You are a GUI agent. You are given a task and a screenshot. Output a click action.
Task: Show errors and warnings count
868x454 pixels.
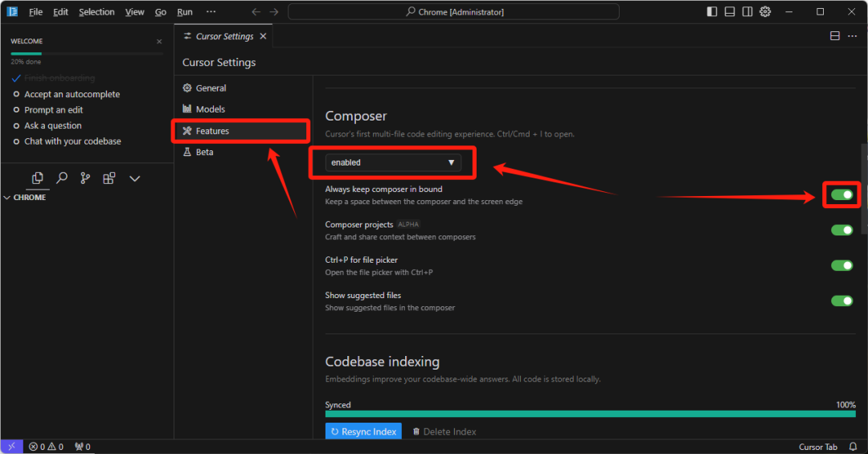[x=47, y=447]
